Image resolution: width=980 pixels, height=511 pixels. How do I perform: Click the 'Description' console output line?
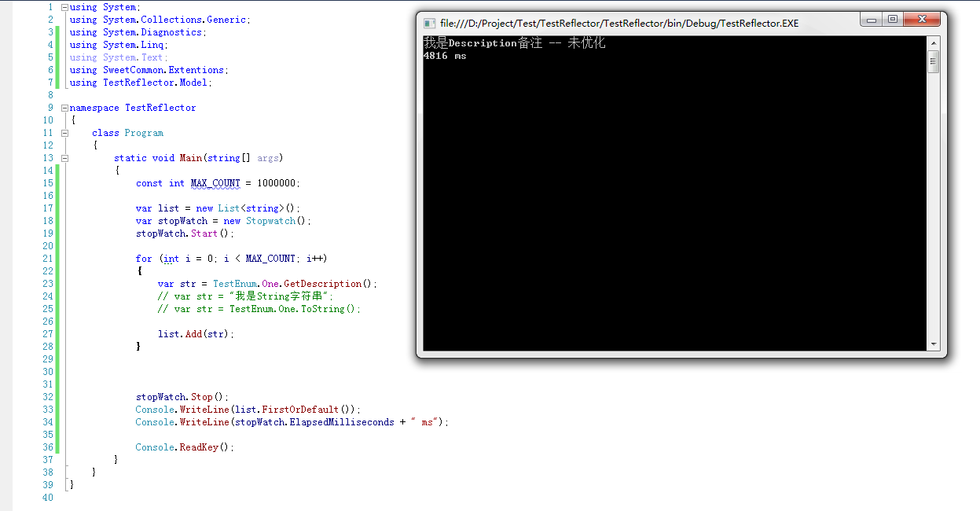pos(514,43)
